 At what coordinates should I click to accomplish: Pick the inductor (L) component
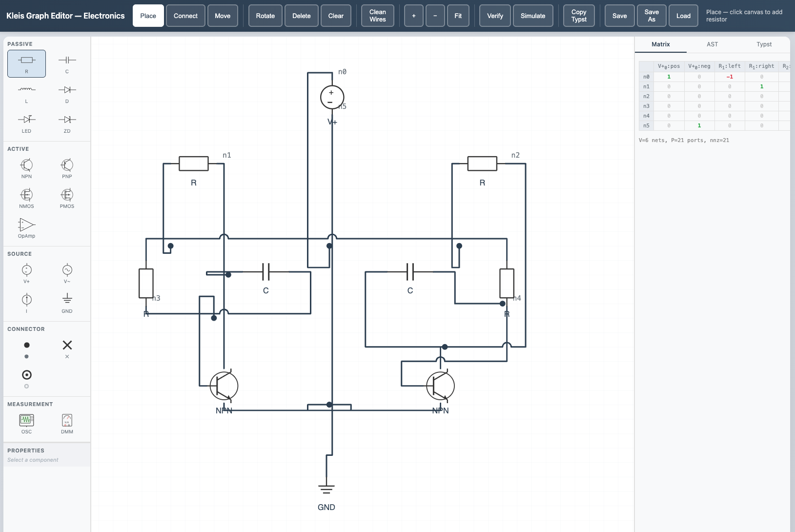(x=26, y=93)
